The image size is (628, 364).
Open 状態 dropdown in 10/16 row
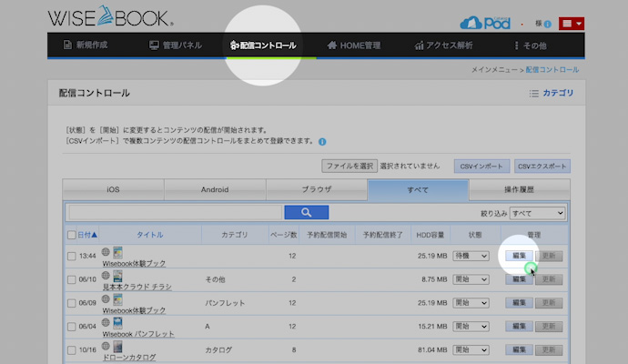(471, 350)
